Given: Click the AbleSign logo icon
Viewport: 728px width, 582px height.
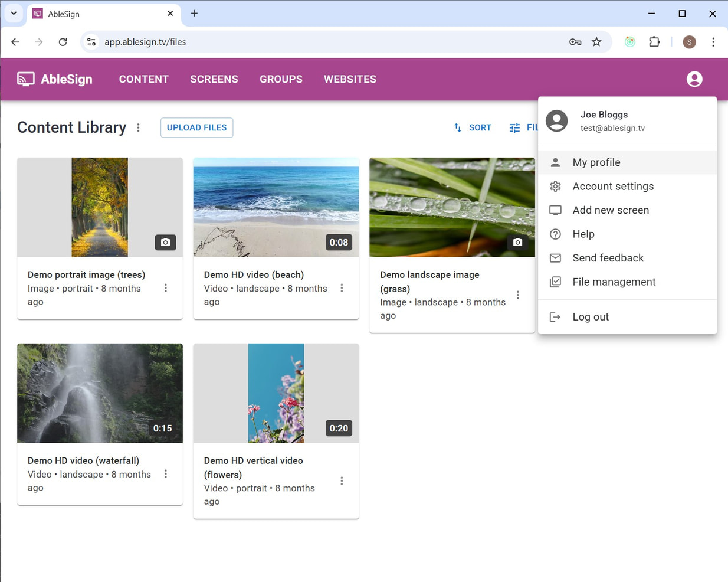Looking at the screenshot, I should coord(25,79).
